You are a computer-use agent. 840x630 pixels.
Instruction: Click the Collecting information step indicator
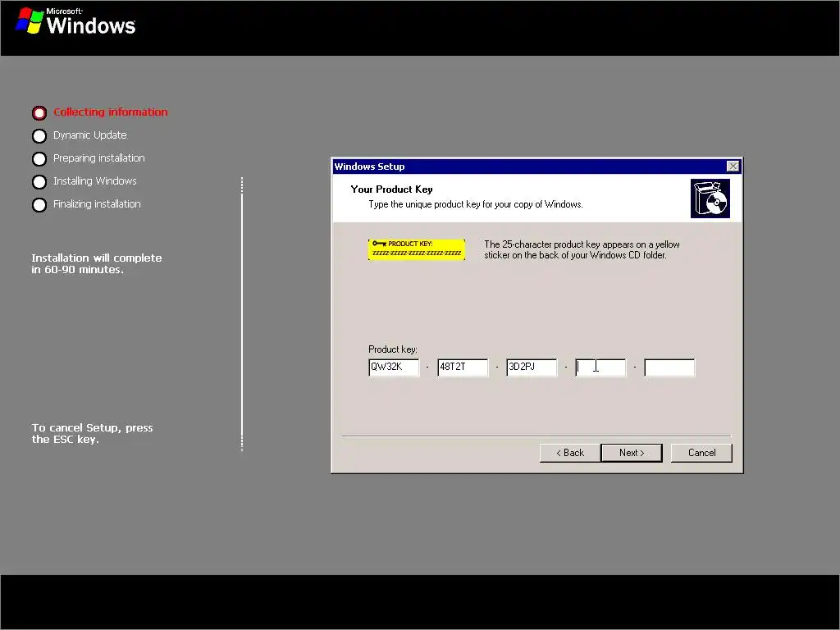tap(39, 113)
